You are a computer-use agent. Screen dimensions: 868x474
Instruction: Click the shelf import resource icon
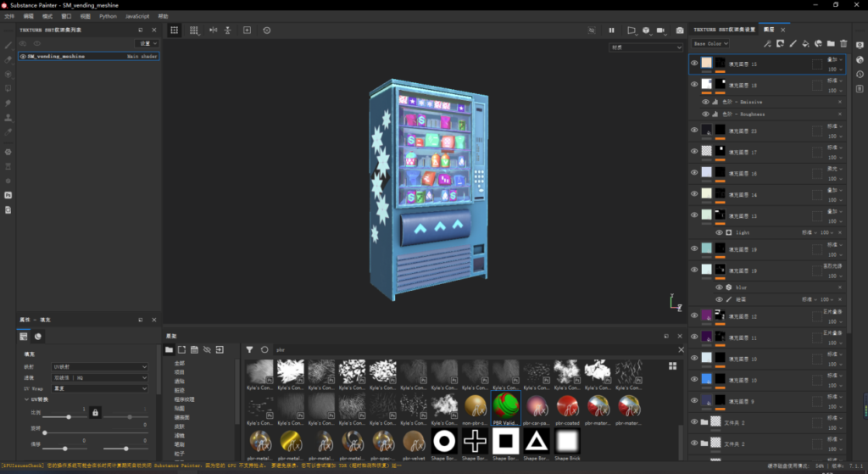click(220, 349)
